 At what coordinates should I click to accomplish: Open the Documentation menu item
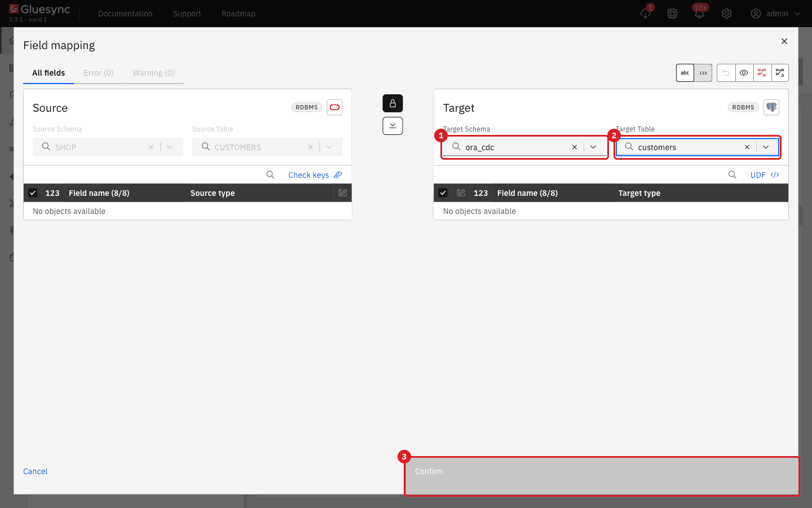(x=125, y=14)
